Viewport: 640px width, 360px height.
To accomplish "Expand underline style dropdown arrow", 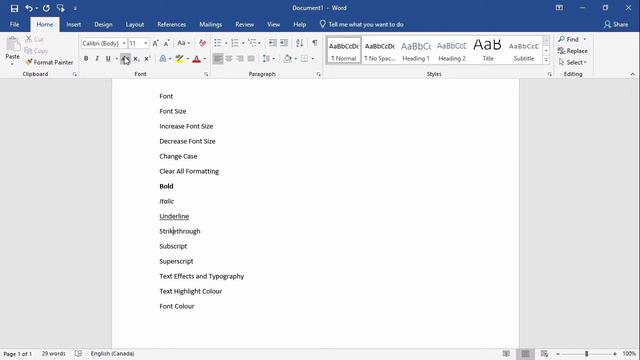I will coord(117,59).
